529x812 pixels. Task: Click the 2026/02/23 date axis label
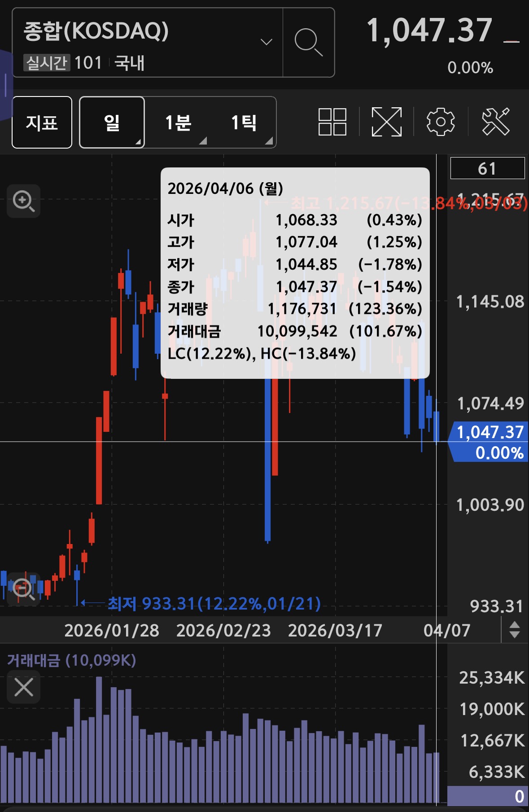[x=223, y=630]
